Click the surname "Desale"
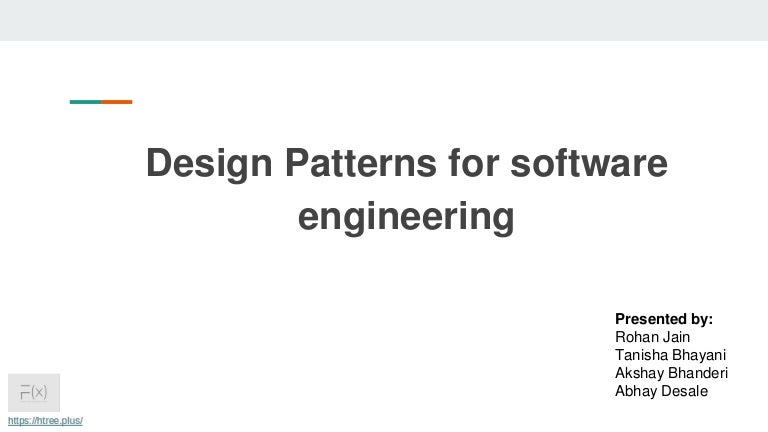Viewport: 768px width, 432px height. (x=685, y=391)
